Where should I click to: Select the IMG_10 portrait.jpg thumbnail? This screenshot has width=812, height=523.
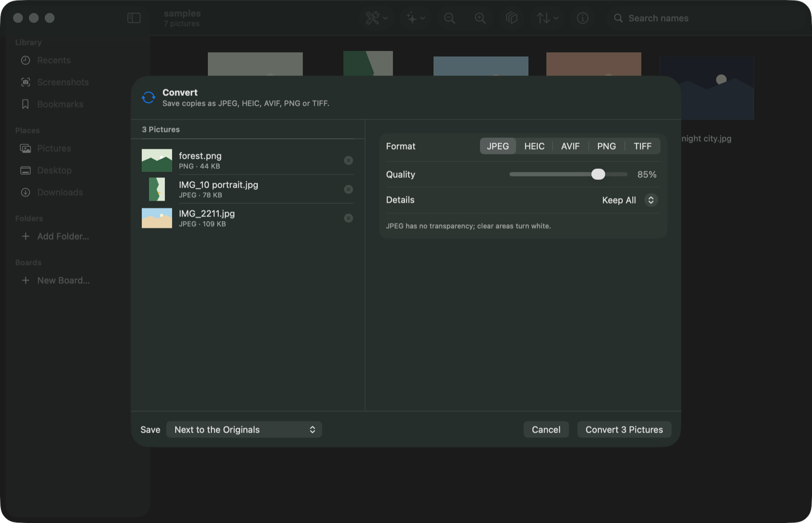click(x=157, y=189)
